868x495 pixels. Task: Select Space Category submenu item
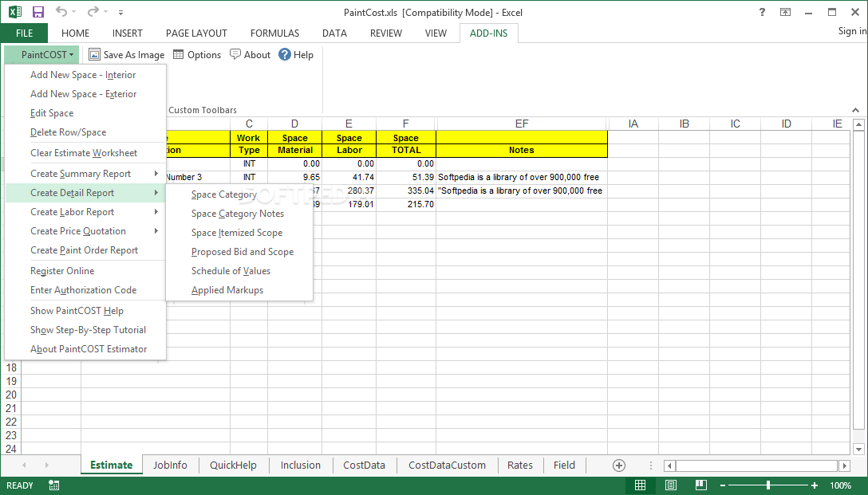tap(239, 194)
